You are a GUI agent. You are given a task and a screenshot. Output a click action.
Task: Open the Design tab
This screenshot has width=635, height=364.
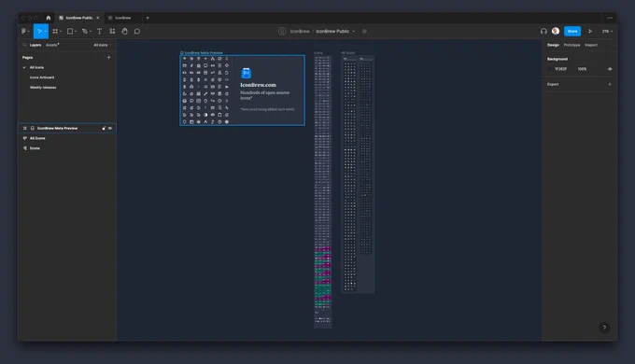553,45
